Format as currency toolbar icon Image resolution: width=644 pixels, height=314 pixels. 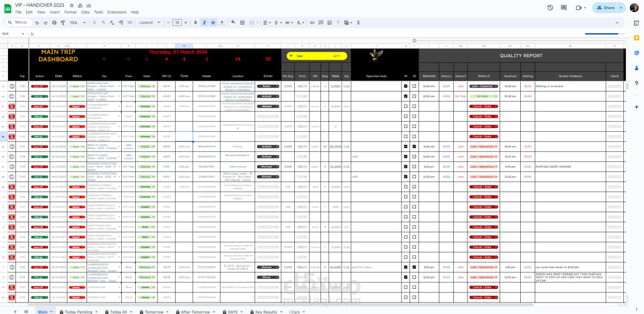click(96, 23)
